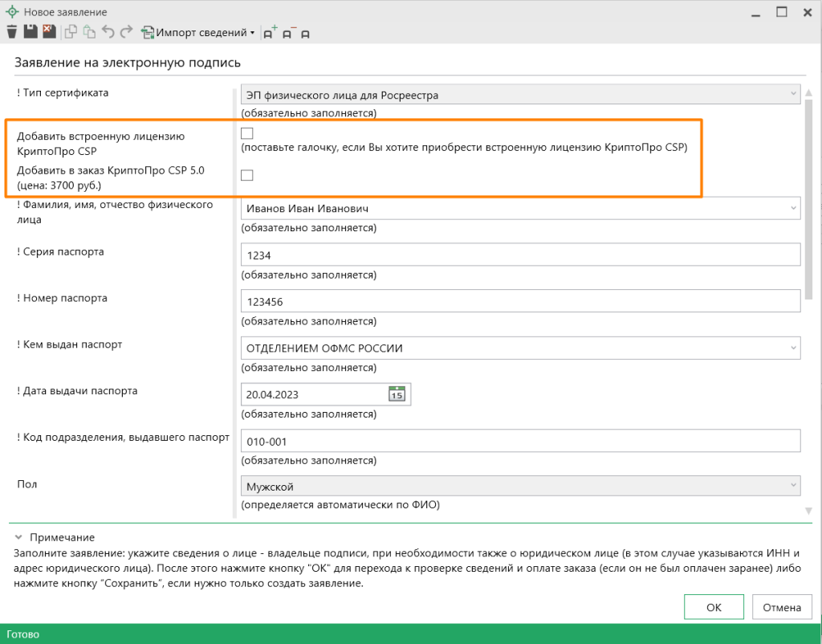Screen dimensions: 822x644
Task: Enable the built-in КриптоПро CSP license checkbox
Action: point(247,133)
